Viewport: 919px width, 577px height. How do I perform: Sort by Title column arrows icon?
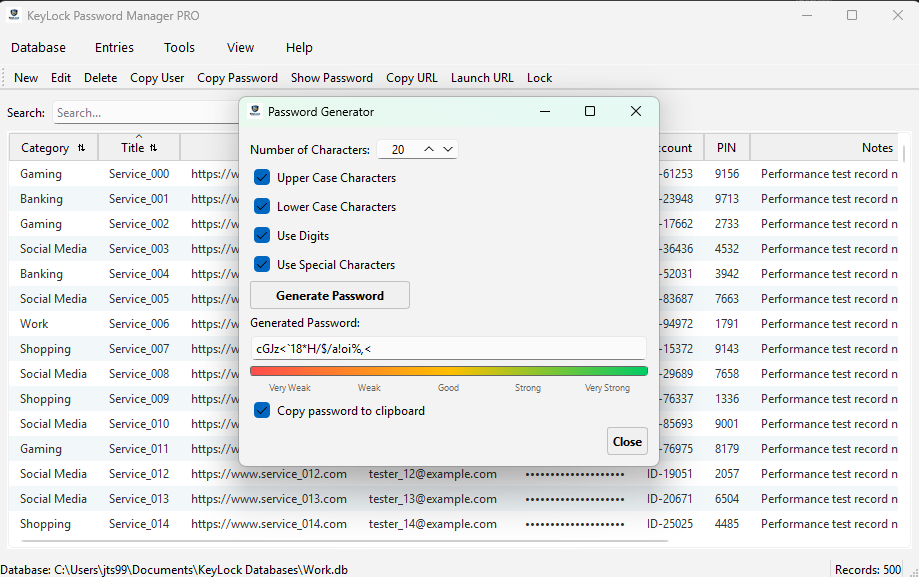pyautogui.click(x=154, y=148)
